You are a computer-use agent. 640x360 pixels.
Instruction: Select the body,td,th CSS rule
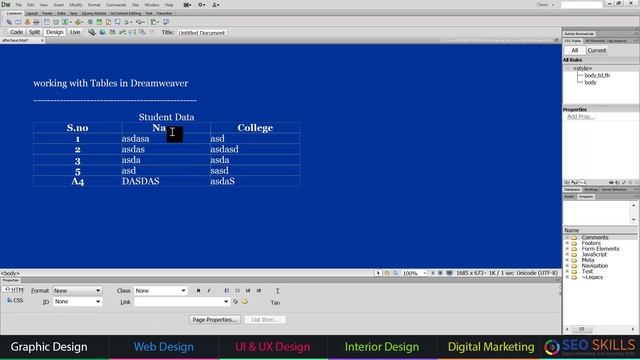[x=597, y=76]
